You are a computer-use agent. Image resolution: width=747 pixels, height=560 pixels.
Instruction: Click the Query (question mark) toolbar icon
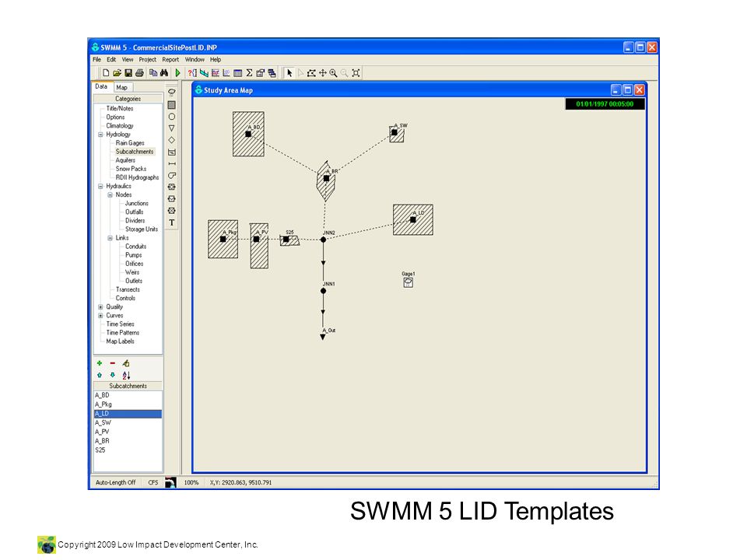(x=192, y=73)
